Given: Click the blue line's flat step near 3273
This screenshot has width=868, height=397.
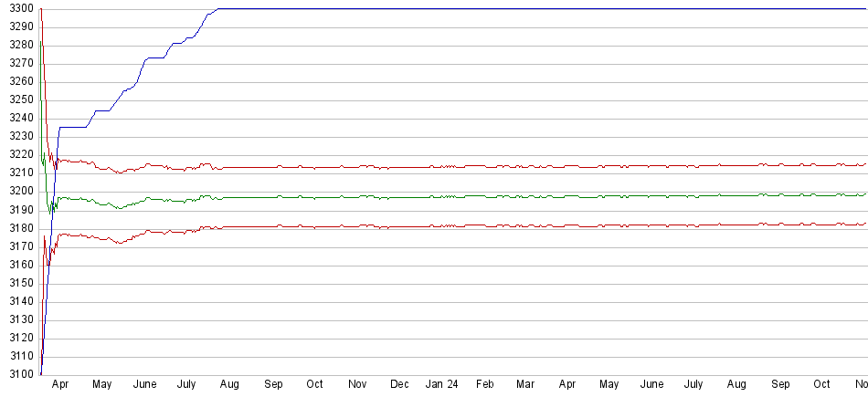Looking at the screenshot, I should click(155, 57).
